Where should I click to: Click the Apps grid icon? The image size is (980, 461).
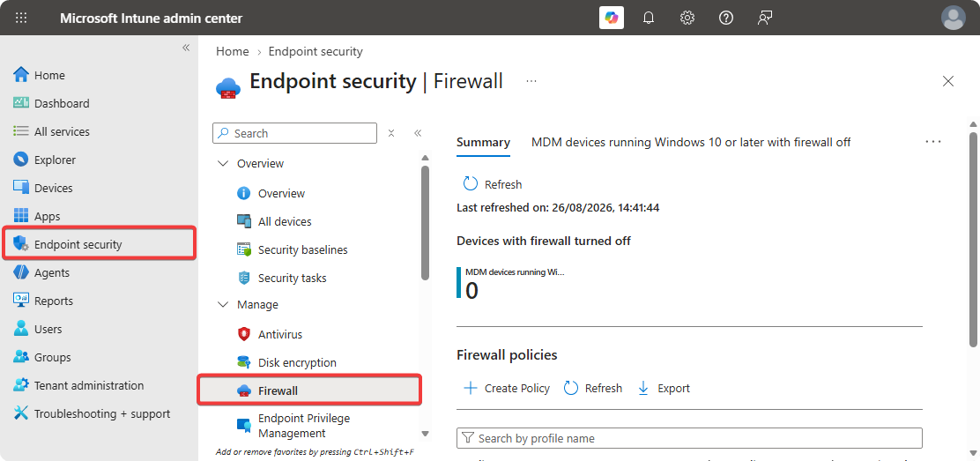21,216
